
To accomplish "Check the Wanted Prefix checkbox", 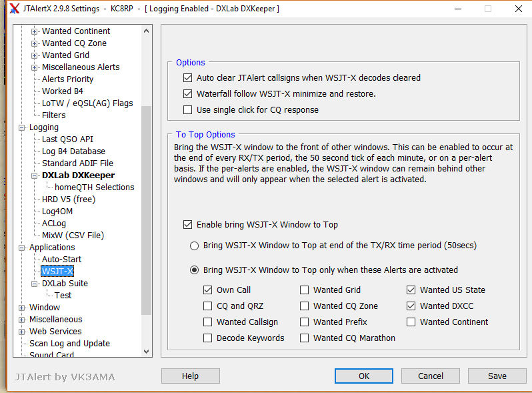I will tap(305, 322).
